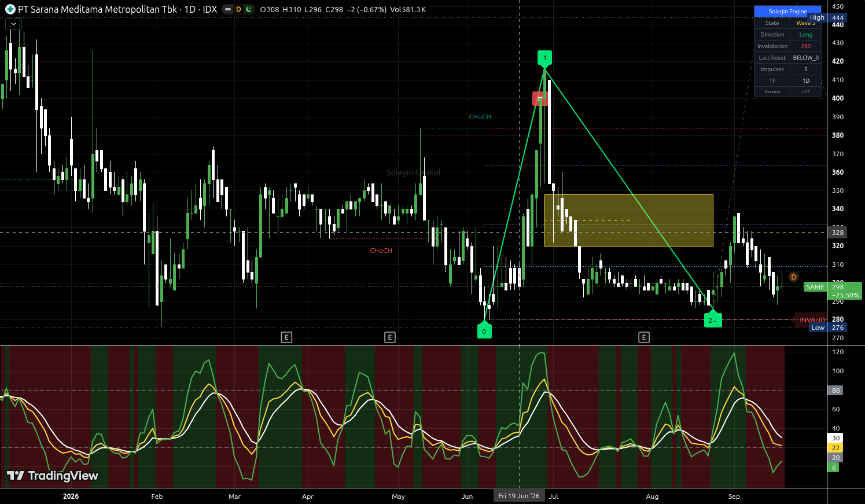Click the green wave '1' marker label

[x=544, y=58]
